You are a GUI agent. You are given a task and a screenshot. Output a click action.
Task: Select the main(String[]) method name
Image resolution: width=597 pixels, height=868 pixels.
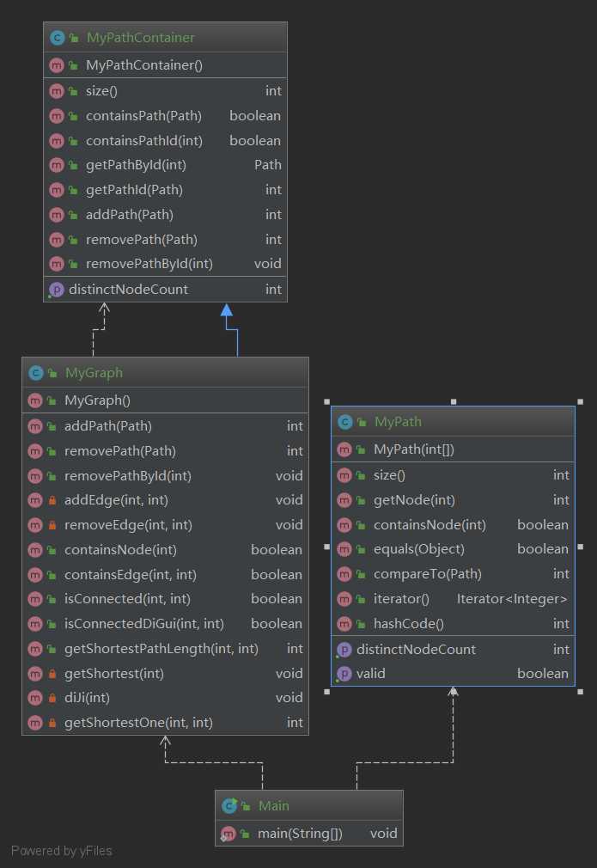pos(300,833)
